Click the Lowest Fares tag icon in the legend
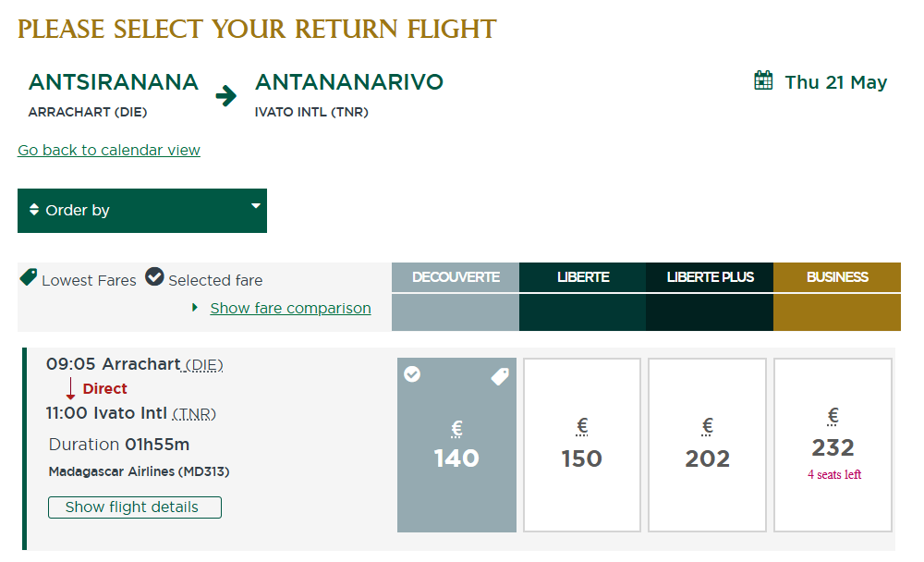The width and height of the screenshot is (924, 562). tap(29, 276)
